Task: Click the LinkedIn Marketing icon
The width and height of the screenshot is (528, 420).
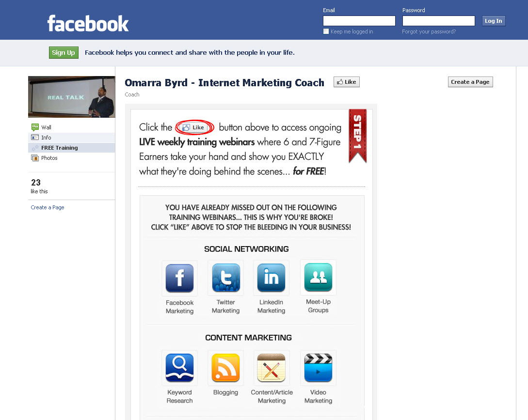Action: point(271,278)
